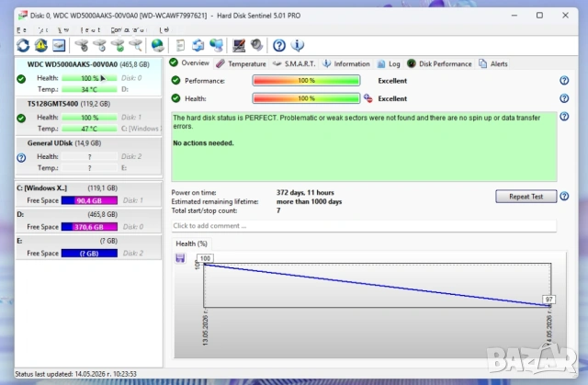
Task: Click the 100 value marker on graph
Action: [x=205, y=258]
